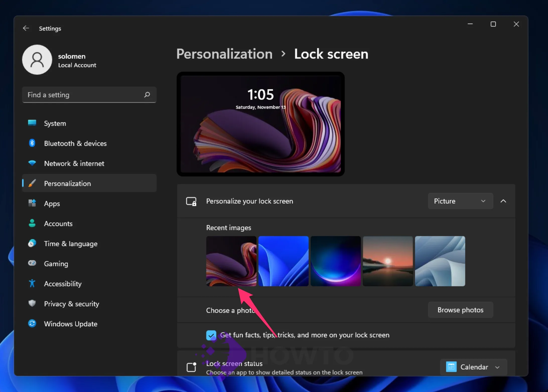This screenshot has height=392, width=548.
Task: Select the sunset lake recent image
Action: [x=388, y=261]
